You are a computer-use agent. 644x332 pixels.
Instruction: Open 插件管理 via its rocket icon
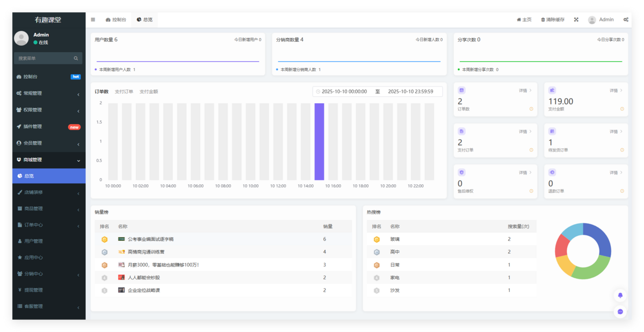point(19,127)
